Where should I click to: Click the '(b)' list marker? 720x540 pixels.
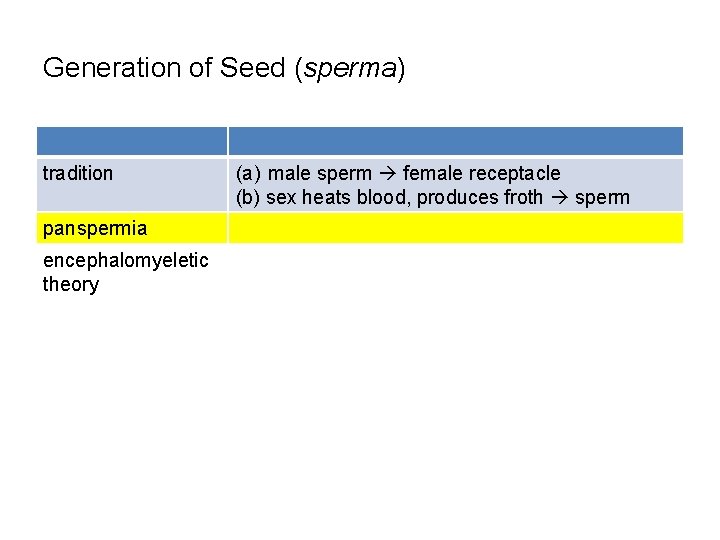(249, 197)
